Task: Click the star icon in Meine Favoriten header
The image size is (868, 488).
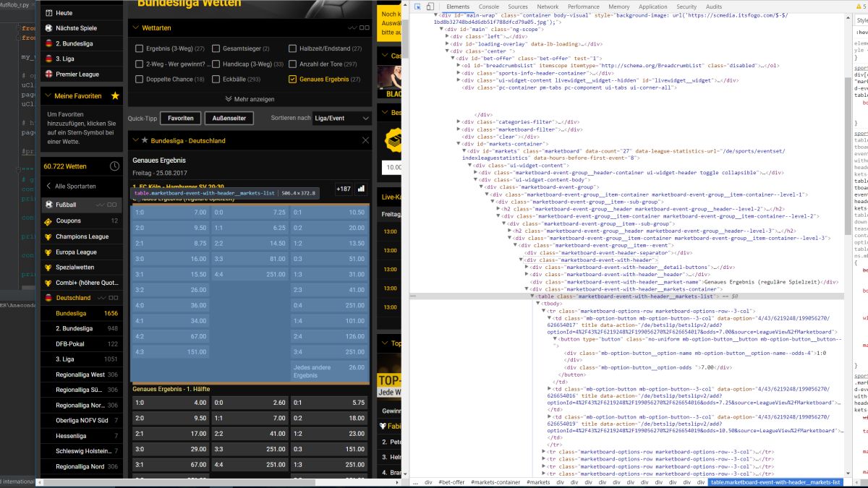Action: tap(115, 95)
